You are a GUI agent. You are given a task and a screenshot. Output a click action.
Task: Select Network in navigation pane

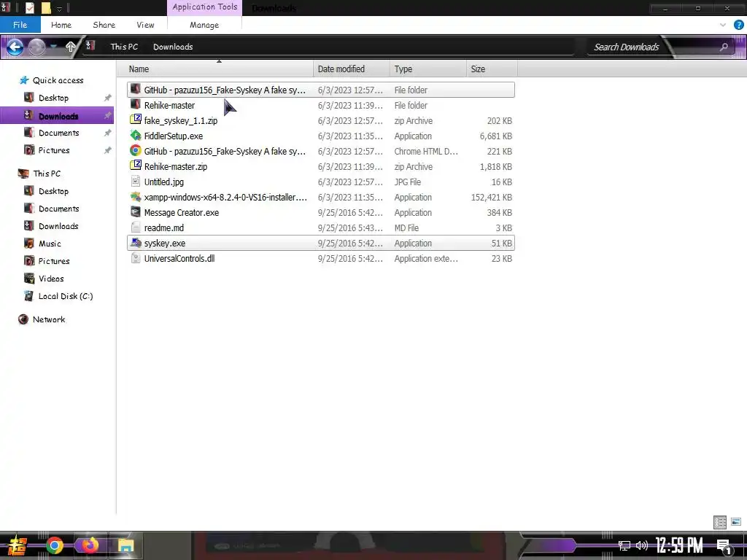pyautogui.click(x=49, y=319)
